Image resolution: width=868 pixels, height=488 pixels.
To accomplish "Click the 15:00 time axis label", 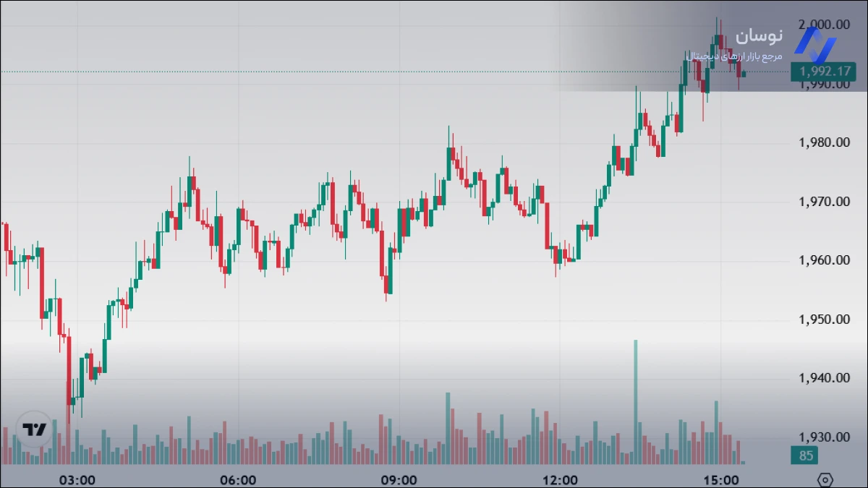I will coord(720,480).
